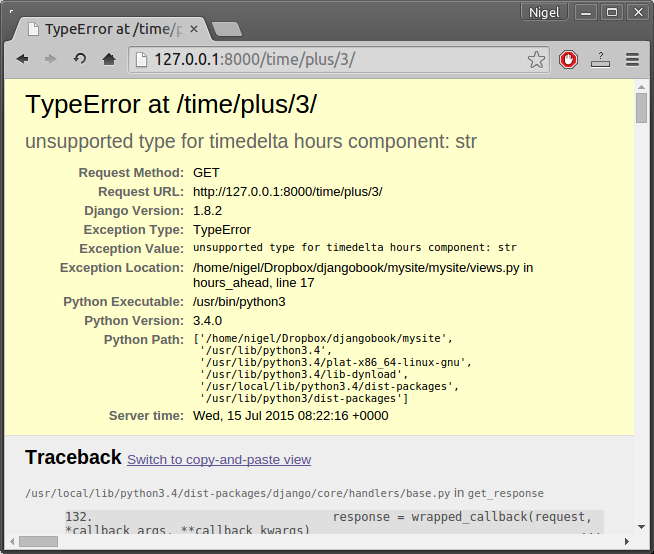Click 'hours_ahead, line 17' text
This screenshot has height=554, width=654.
[x=254, y=283]
